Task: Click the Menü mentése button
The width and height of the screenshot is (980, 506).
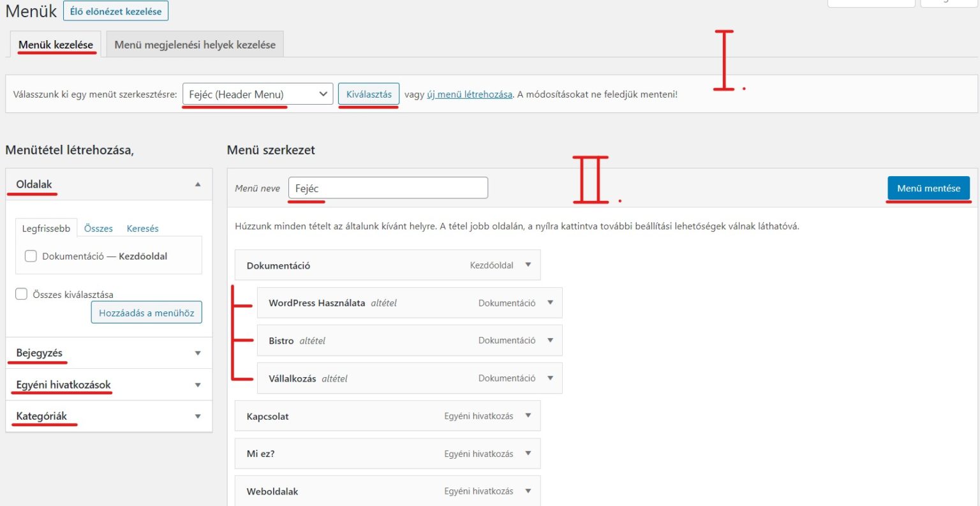Action: [928, 188]
